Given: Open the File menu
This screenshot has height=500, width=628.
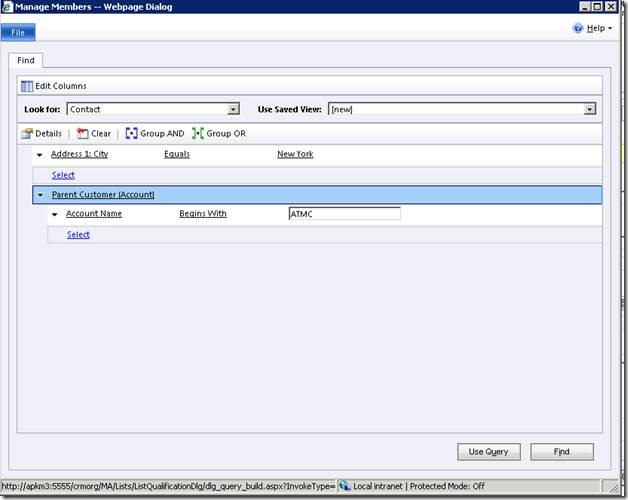Looking at the screenshot, I should click(18, 32).
